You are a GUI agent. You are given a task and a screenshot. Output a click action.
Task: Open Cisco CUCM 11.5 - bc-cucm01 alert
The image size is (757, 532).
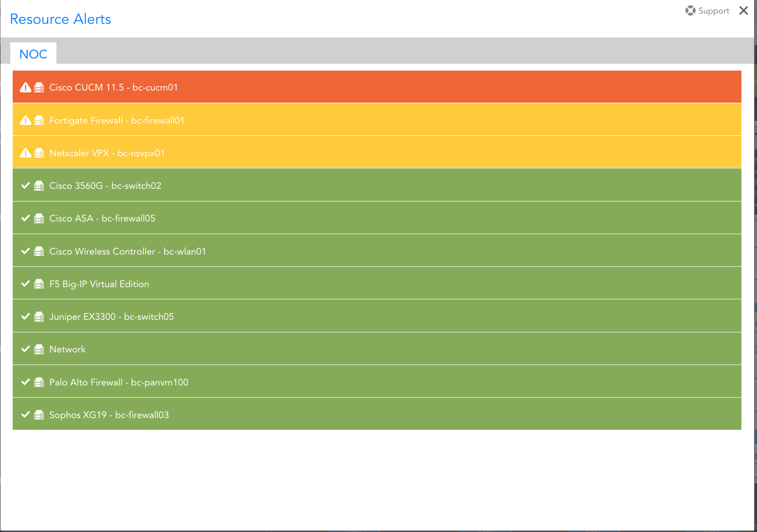[377, 87]
